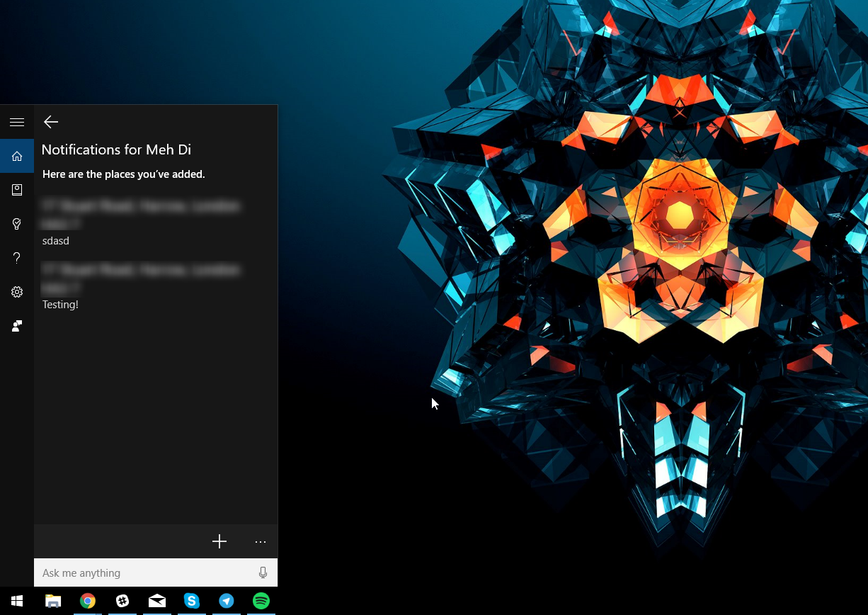The image size is (868, 615).
Task: Add a new place with plus
Action: (219, 542)
